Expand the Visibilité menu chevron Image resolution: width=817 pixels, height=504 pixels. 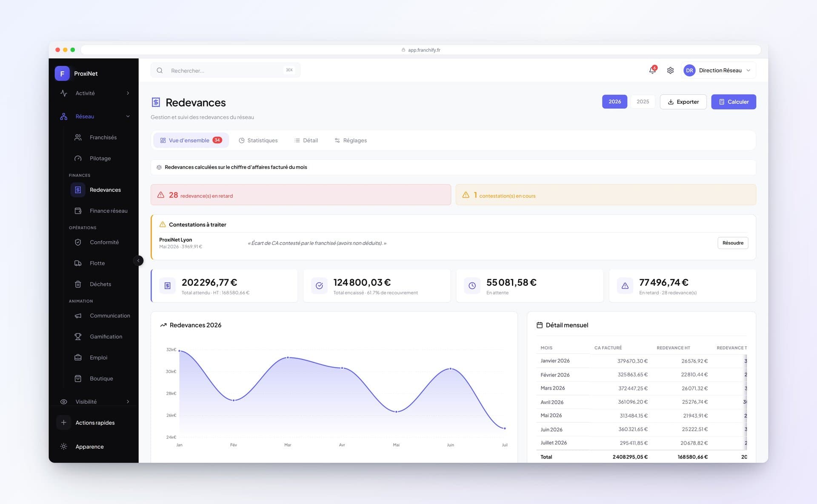[x=128, y=401]
